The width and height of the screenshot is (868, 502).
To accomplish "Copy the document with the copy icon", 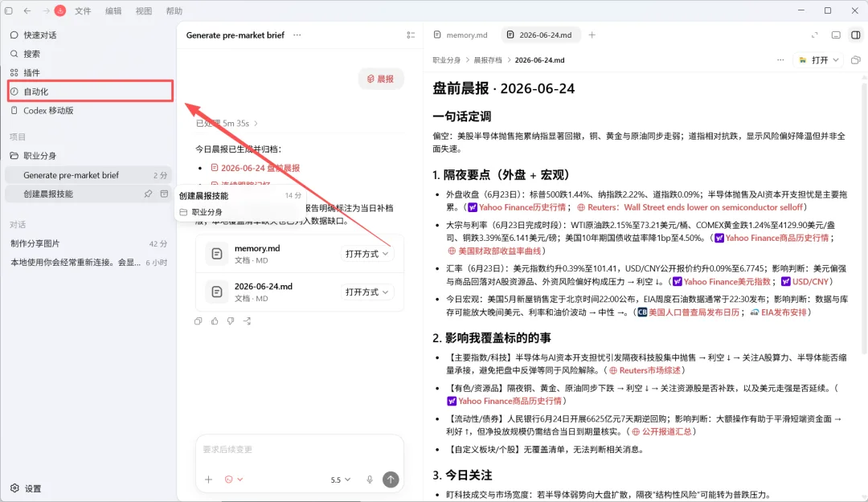I will pos(856,59).
